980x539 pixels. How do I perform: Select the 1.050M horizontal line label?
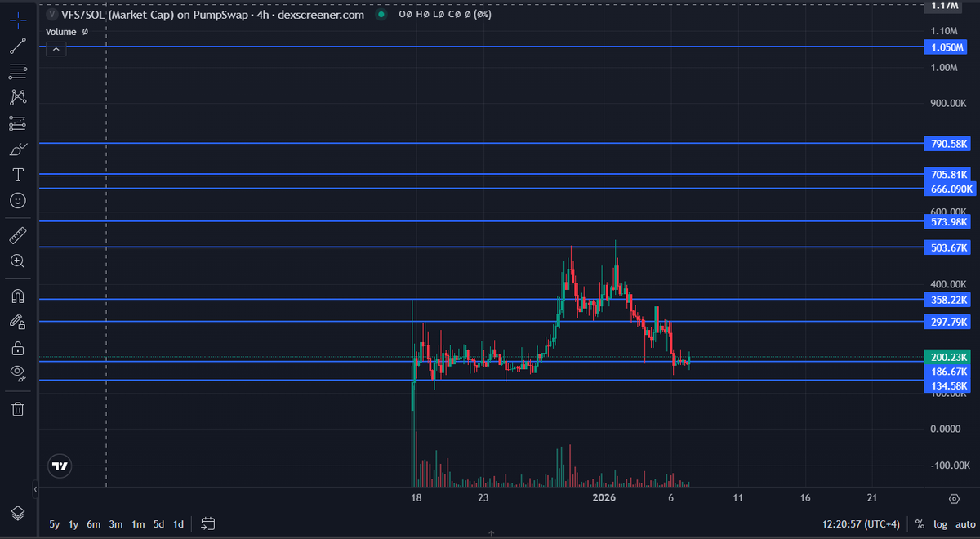[947, 47]
